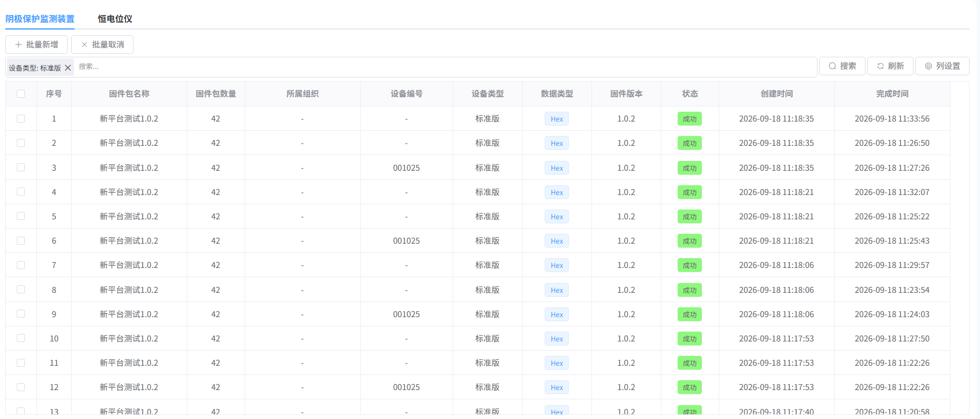The height and width of the screenshot is (419, 980).
Task: Click the 固件版本 column header
Action: point(626,94)
